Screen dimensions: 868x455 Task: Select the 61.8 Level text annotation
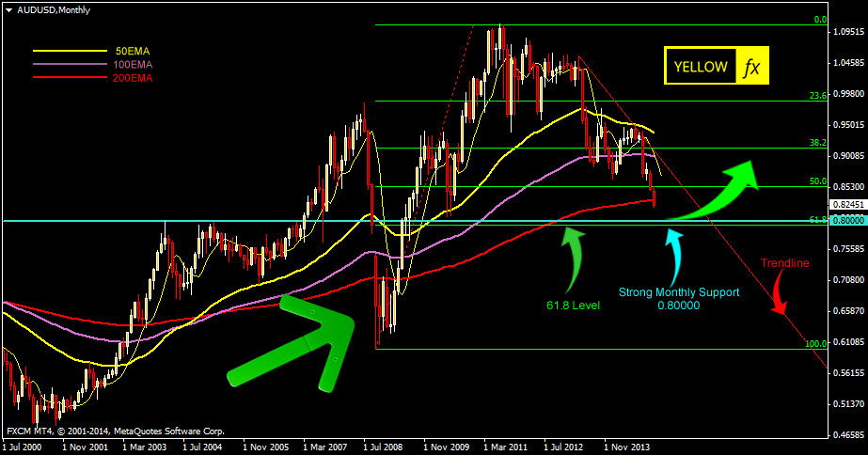point(573,306)
